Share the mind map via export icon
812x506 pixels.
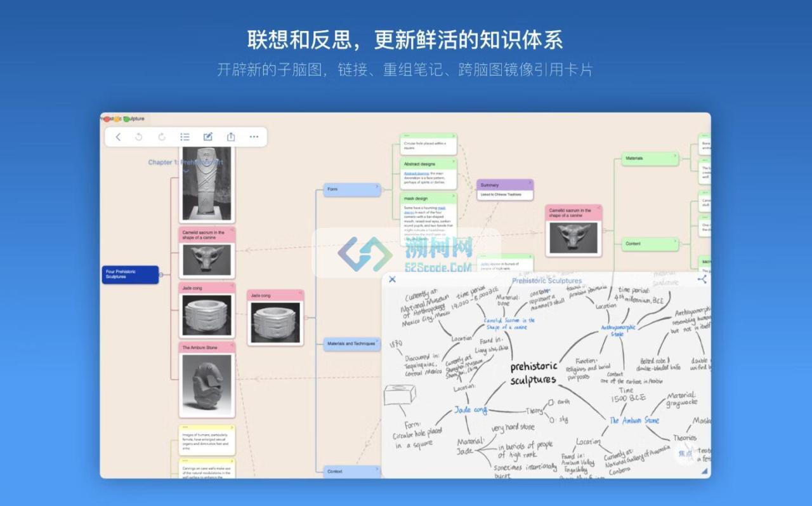pos(231,136)
